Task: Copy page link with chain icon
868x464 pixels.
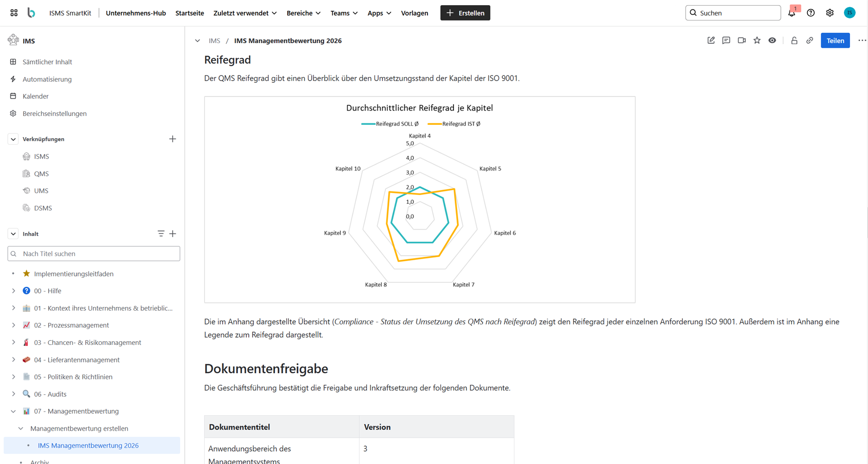Action: [x=810, y=41]
